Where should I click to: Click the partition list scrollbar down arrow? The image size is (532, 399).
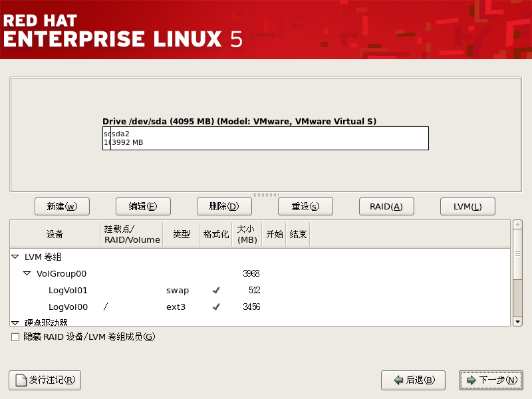(x=517, y=321)
